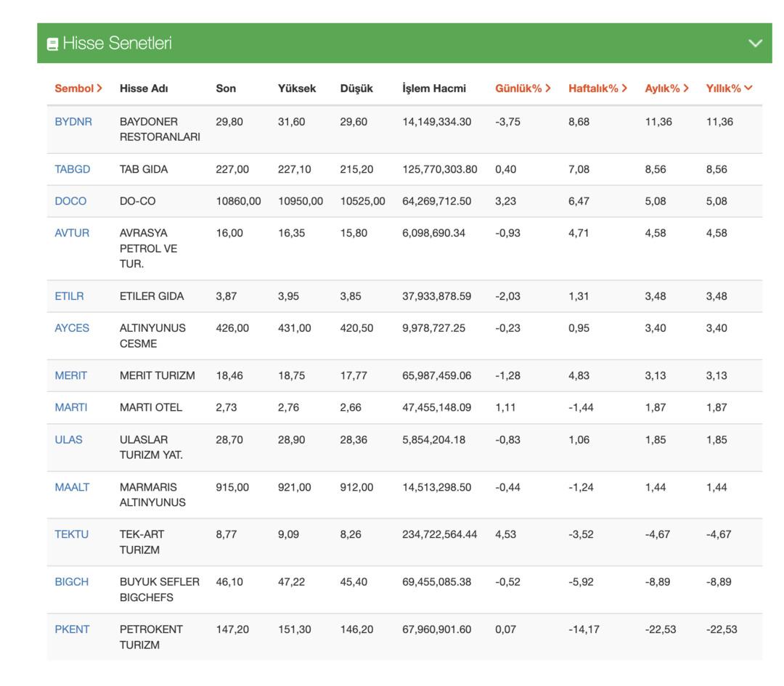This screenshot has height=686, width=784.
Task: Sort table by Haftalık% column
Action: coord(597,89)
